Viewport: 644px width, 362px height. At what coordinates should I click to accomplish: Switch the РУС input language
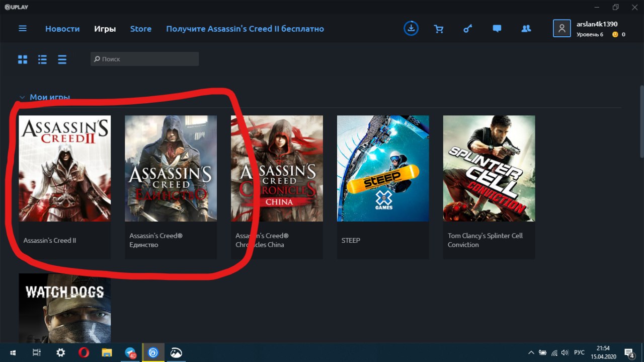tap(580, 352)
